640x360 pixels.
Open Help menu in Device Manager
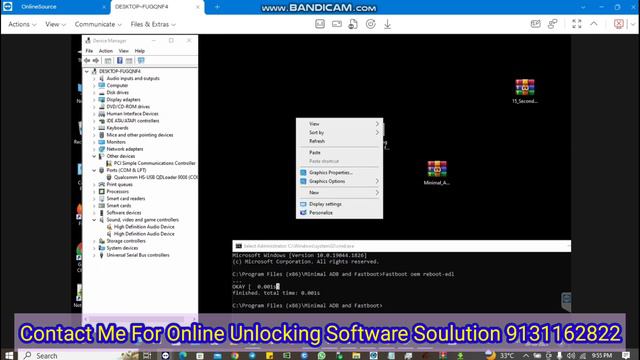(x=140, y=51)
